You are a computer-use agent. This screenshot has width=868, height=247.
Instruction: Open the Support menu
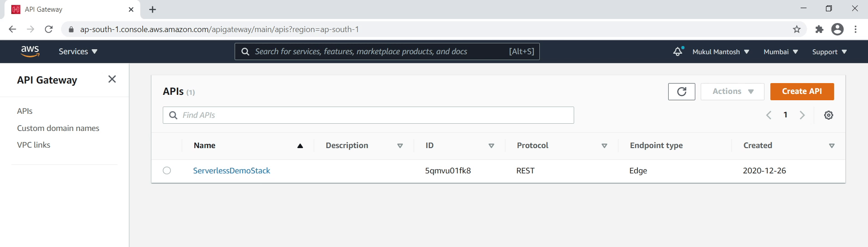829,52
